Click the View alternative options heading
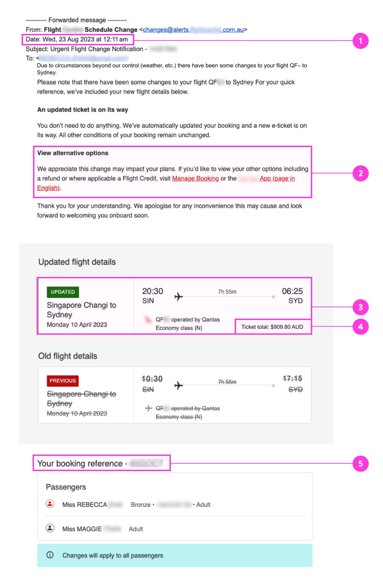The height and width of the screenshot is (588, 383). (x=73, y=153)
